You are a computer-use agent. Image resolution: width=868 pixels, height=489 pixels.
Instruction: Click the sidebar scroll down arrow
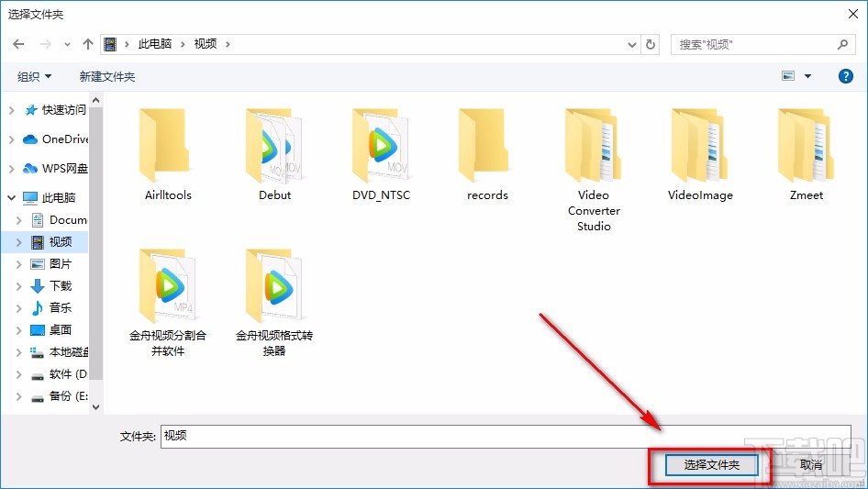[95, 407]
